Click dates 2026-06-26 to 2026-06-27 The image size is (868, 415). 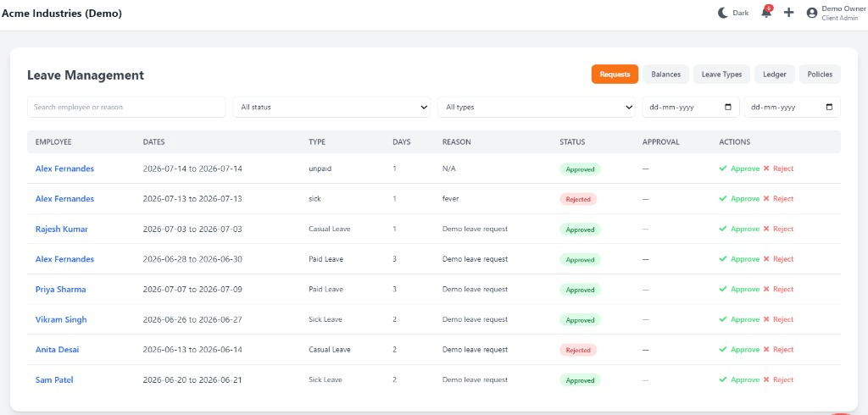192,319
